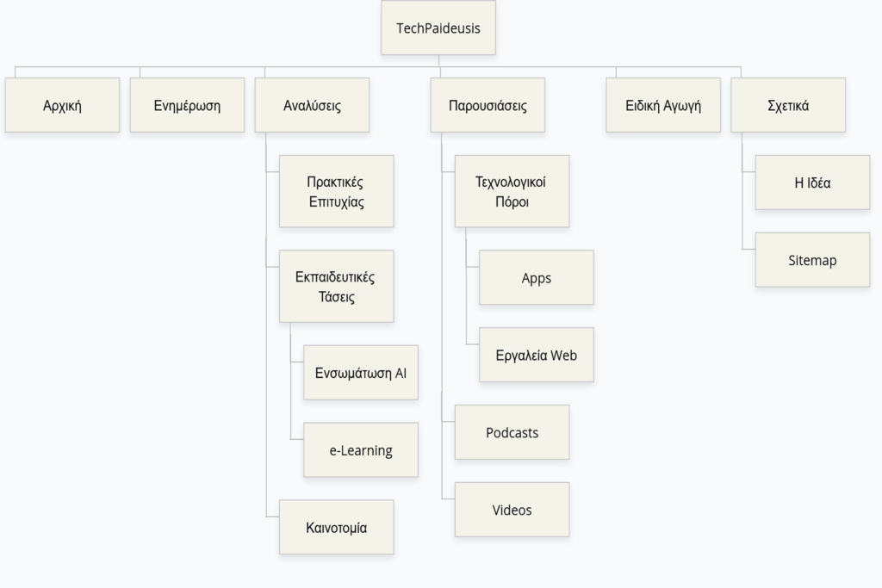Click the Τεχνολογικοί Πόροι box

click(x=512, y=191)
